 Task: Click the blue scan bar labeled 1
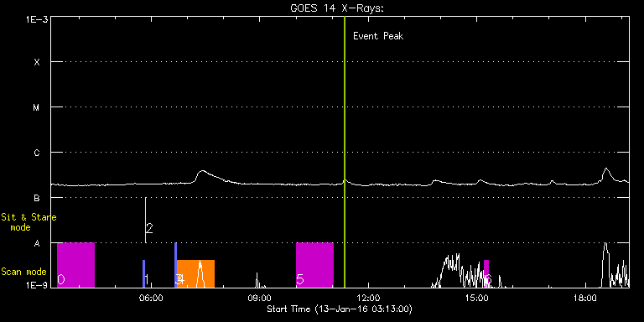(143, 273)
